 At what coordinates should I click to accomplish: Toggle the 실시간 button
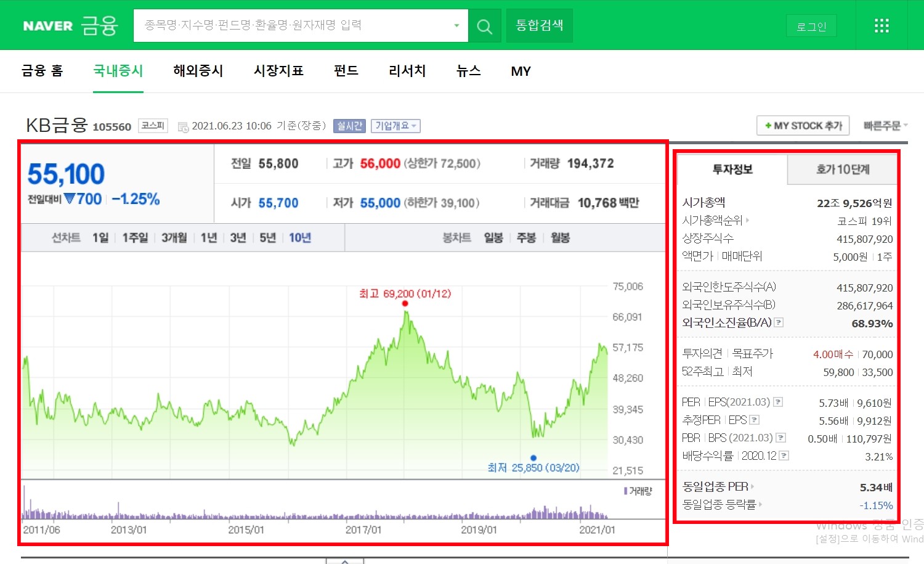tap(349, 126)
